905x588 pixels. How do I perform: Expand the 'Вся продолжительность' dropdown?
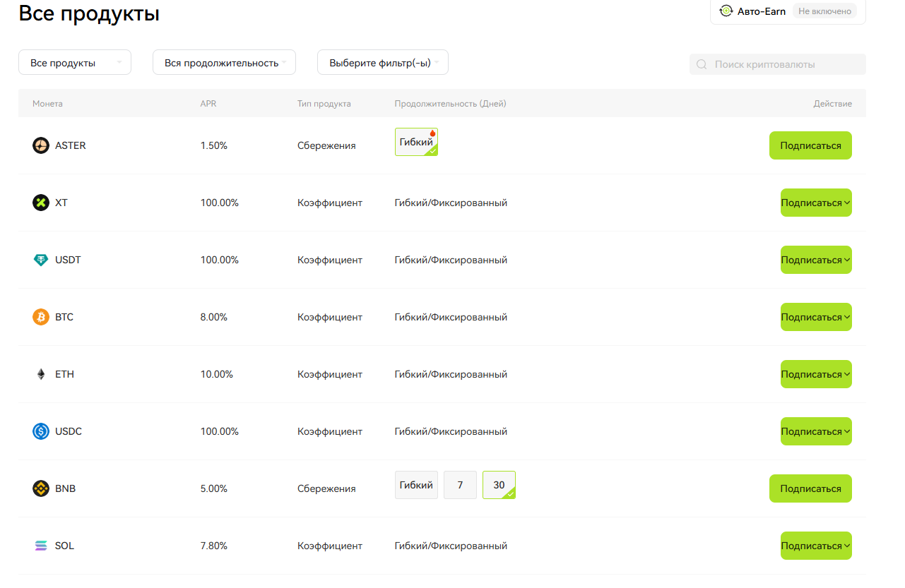[x=224, y=63]
